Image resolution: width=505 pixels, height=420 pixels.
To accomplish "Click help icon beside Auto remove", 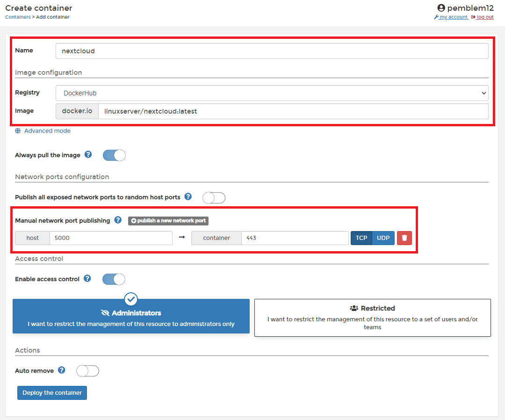I will (x=62, y=370).
